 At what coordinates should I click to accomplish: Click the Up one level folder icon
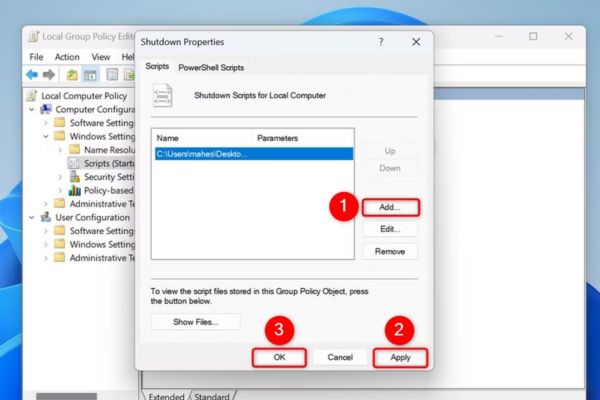[71, 74]
